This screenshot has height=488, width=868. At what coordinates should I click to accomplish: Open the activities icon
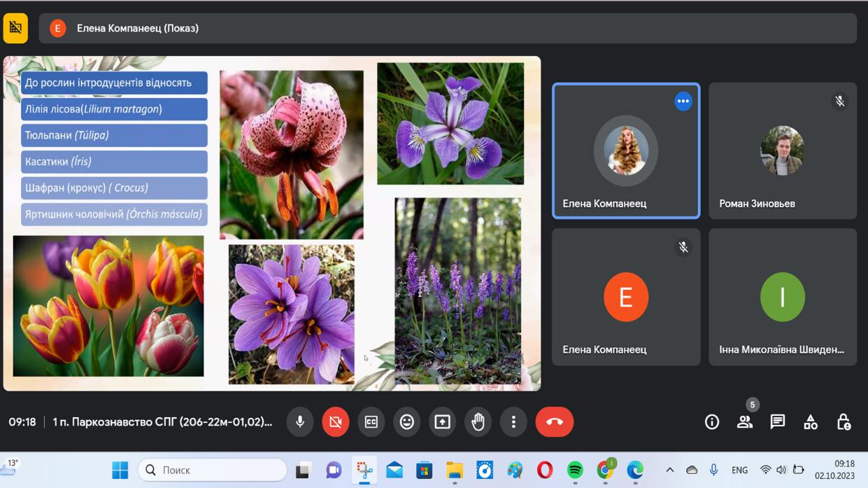[811, 421]
